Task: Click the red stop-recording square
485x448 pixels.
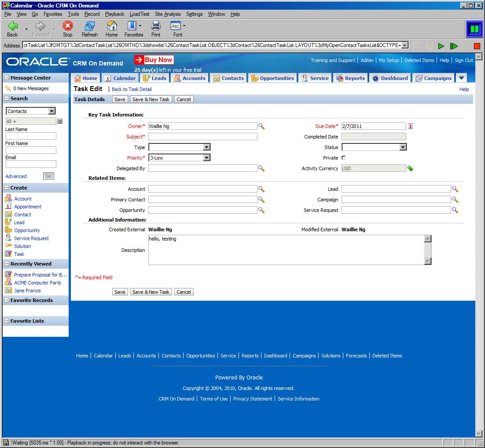Action: point(477,46)
